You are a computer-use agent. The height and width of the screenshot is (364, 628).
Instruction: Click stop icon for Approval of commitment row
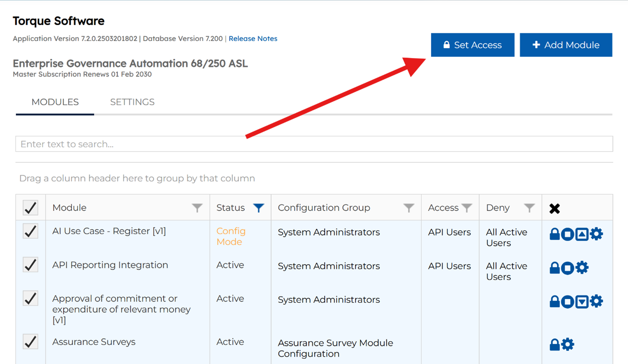click(568, 302)
